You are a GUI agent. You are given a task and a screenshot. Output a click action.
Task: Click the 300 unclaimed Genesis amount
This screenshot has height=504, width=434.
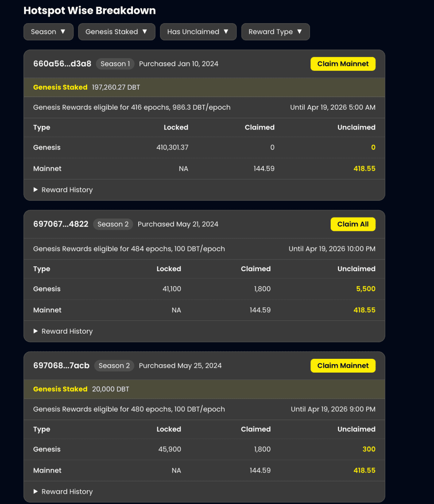click(x=369, y=449)
